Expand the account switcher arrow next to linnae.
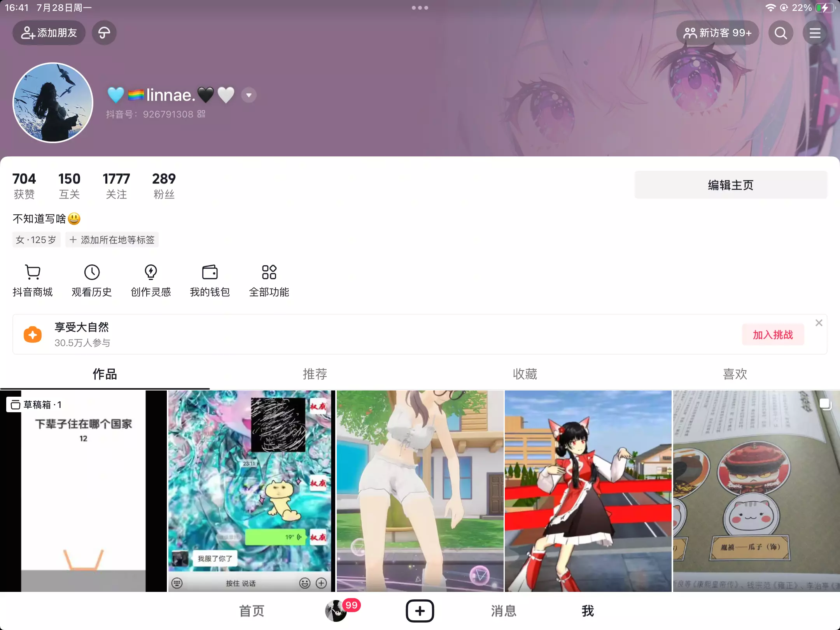The image size is (840, 630). [249, 95]
